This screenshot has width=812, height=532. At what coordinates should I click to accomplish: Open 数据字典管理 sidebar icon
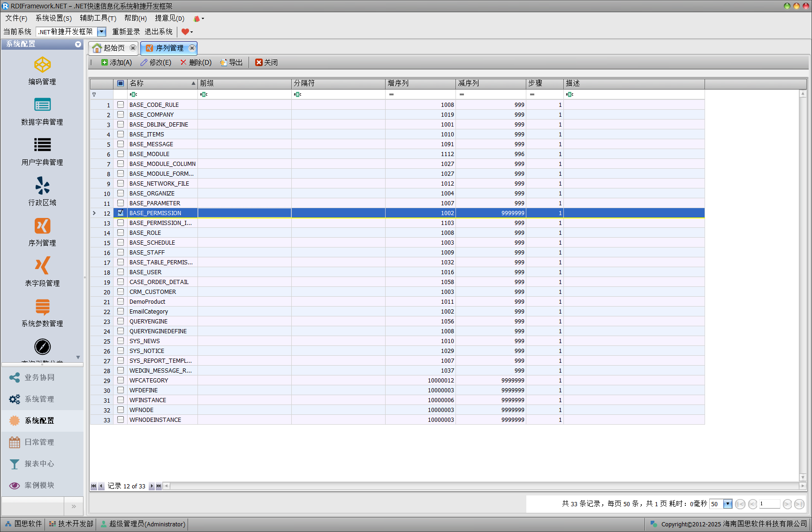(x=42, y=105)
